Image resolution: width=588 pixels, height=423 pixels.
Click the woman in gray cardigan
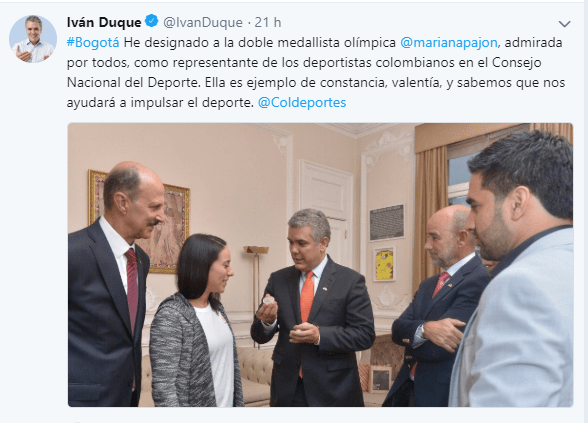(194, 321)
